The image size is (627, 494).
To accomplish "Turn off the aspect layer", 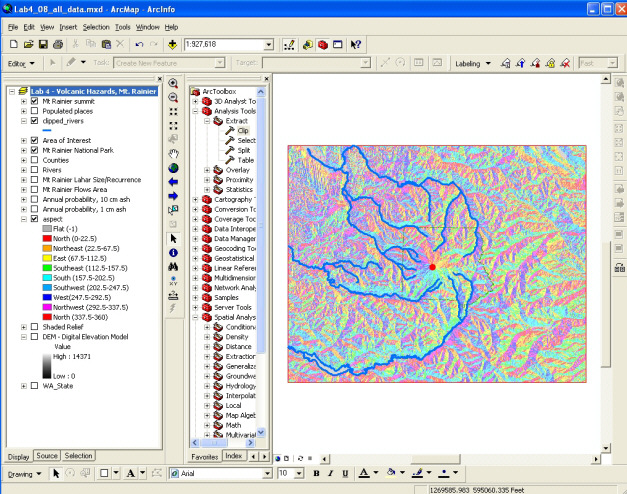I will (x=34, y=219).
